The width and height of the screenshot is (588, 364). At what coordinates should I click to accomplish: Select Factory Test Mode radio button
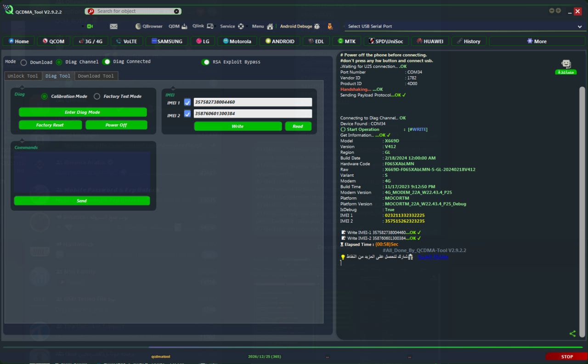point(97,96)
